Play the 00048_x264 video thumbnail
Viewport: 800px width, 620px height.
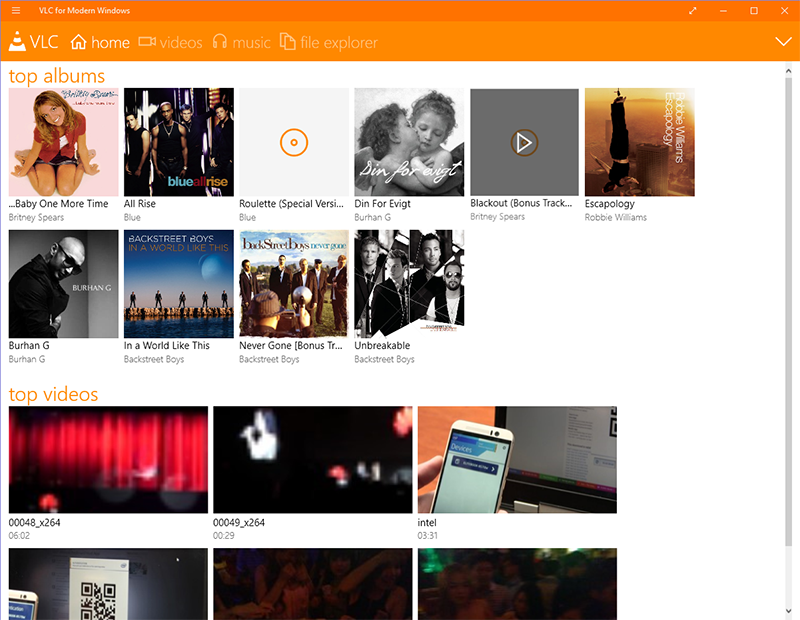click(x=108, y=460)
